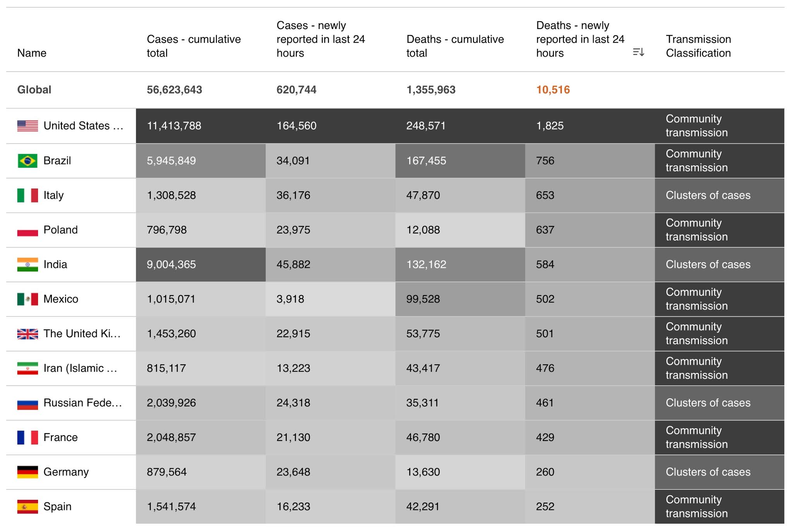Click the Mexico flag icon
Screen dimensions: 793x532
pos(27,299)
